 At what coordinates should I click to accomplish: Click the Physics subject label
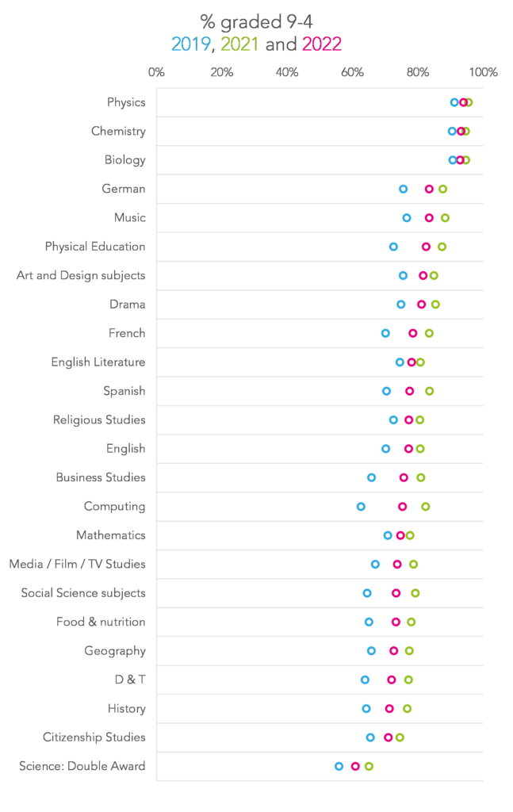pyautogui.click(x=126, y=102)
